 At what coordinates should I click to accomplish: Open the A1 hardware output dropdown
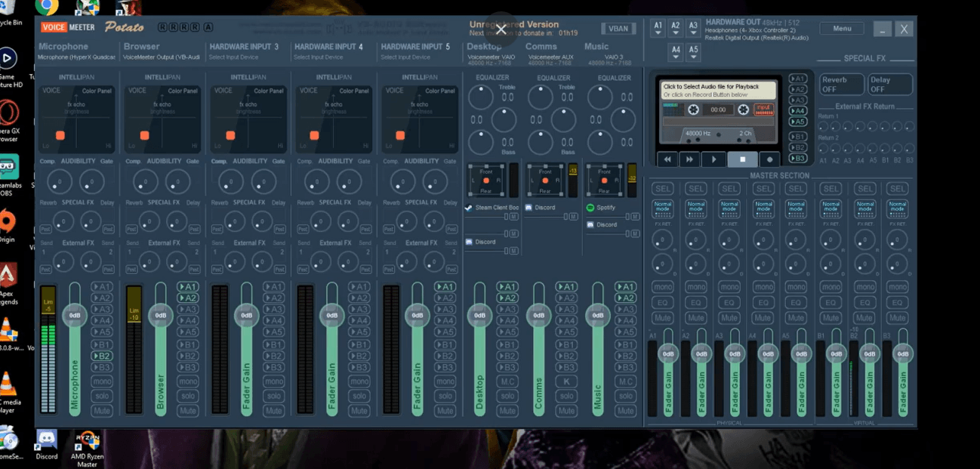658,29
